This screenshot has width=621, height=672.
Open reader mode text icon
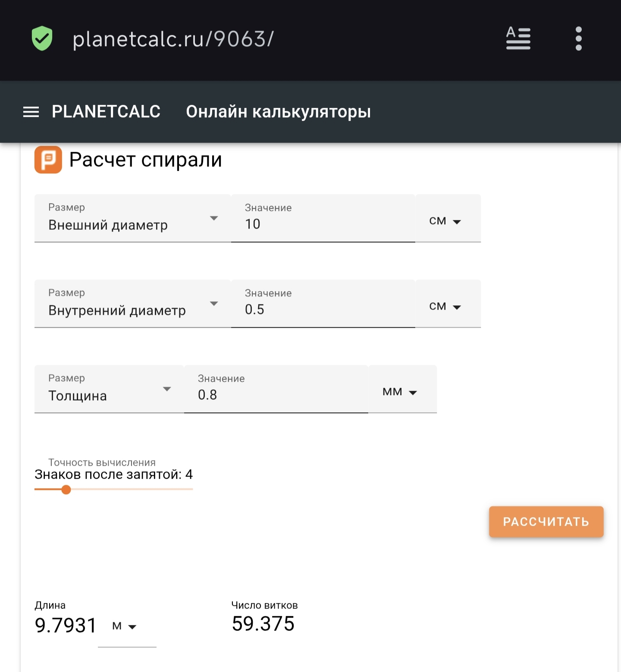coord(518,38)
